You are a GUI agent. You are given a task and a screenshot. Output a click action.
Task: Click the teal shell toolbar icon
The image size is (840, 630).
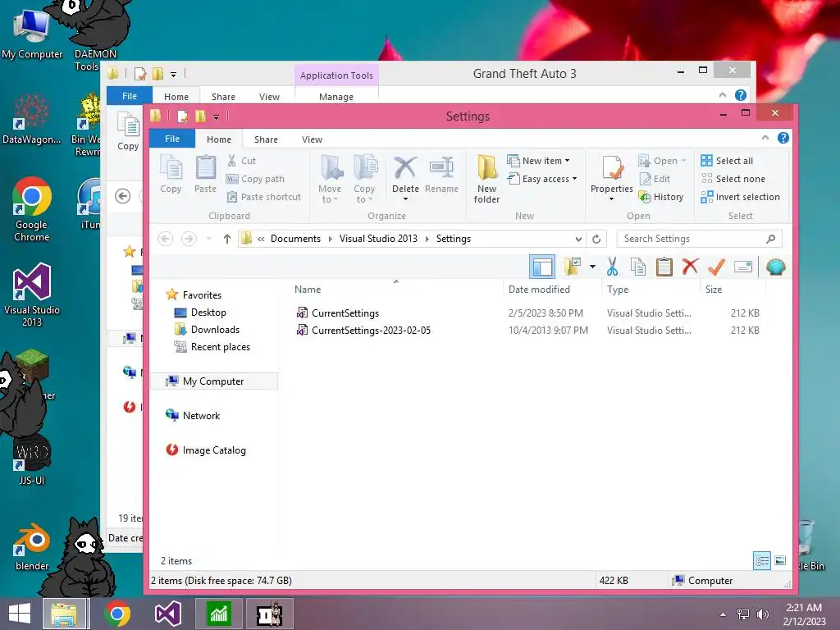coord(775,267)
